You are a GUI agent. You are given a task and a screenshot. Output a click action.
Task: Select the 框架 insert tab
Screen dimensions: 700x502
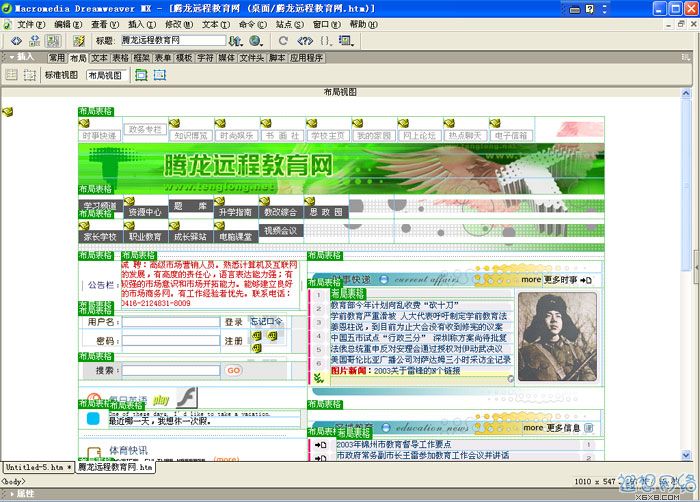pyautogui.click(x=142, y=58)
